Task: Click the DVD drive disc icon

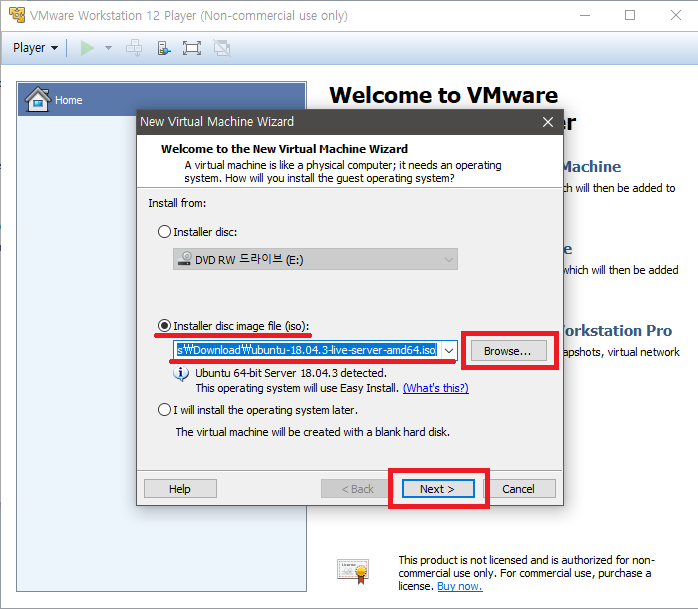Action: pos(185,259)
